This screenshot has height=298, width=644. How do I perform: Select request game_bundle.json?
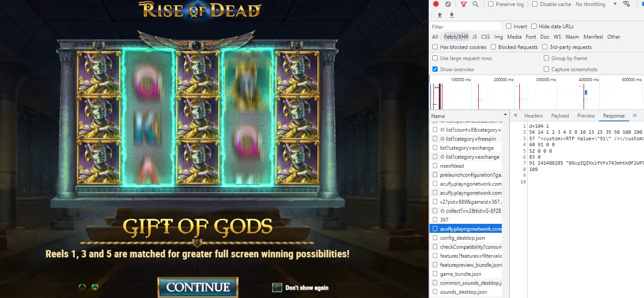pyautogui.click(x=466, y=274)
